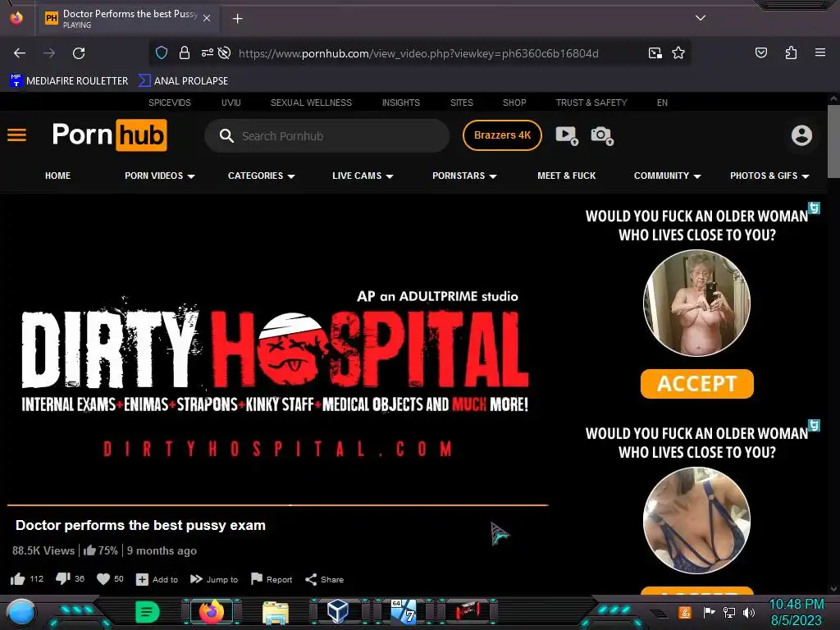Viewport: 840px width, 630px height.
Task: Open the Firefox View button
Action: [x=16, y=18]
